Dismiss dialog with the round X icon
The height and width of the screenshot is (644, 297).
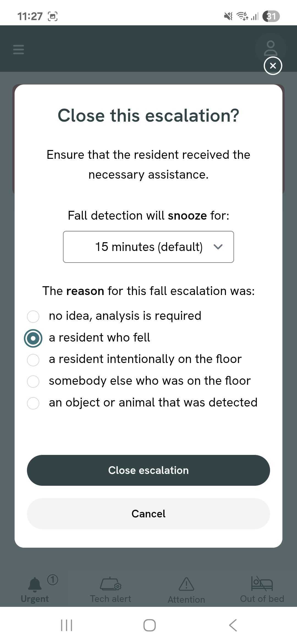pyautogui.click(x=273, y=66)
